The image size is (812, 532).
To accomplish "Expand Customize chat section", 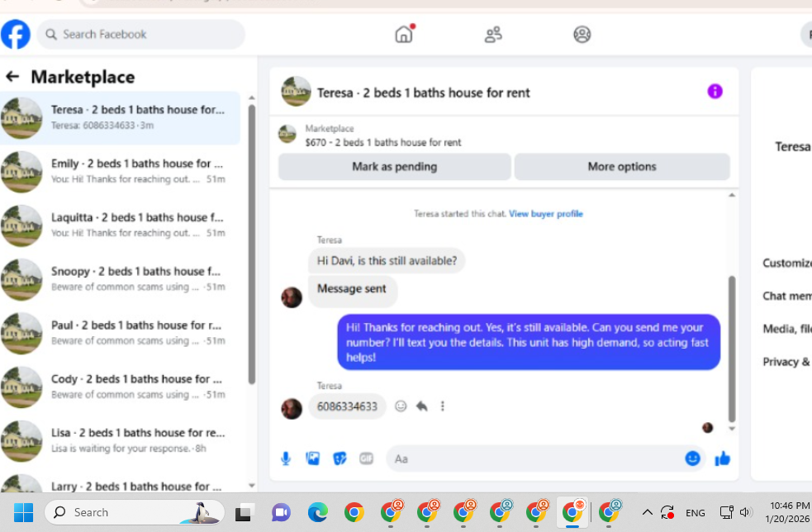I will click(786, 264).
